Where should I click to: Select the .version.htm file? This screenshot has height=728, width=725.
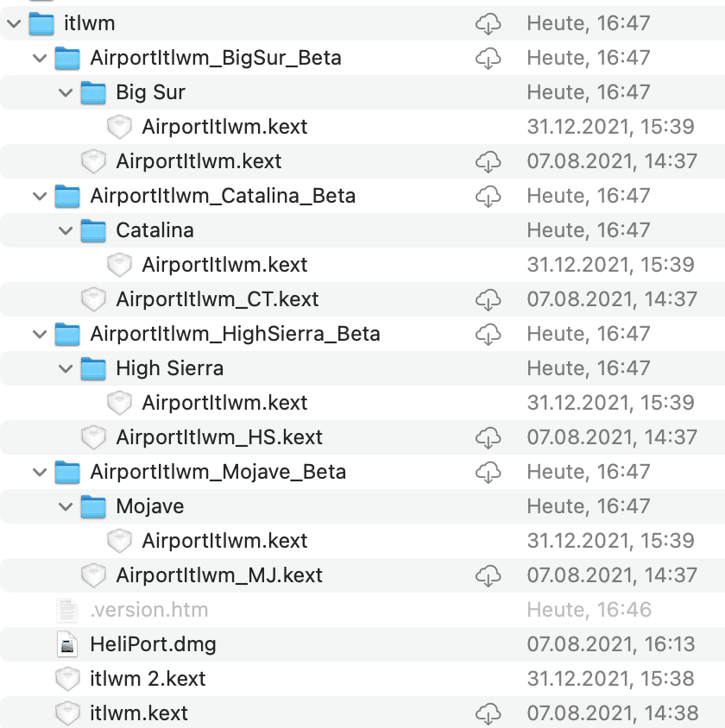point(148,610)
